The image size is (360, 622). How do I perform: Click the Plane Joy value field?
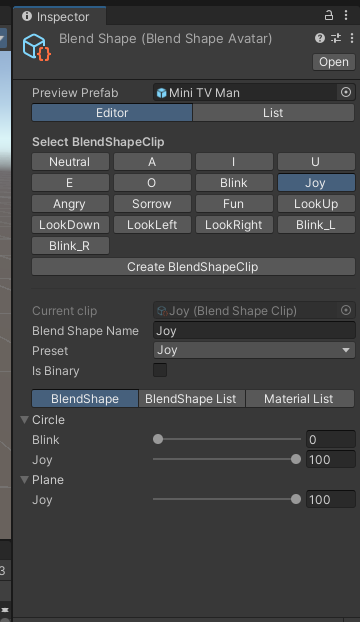point(331,499)
